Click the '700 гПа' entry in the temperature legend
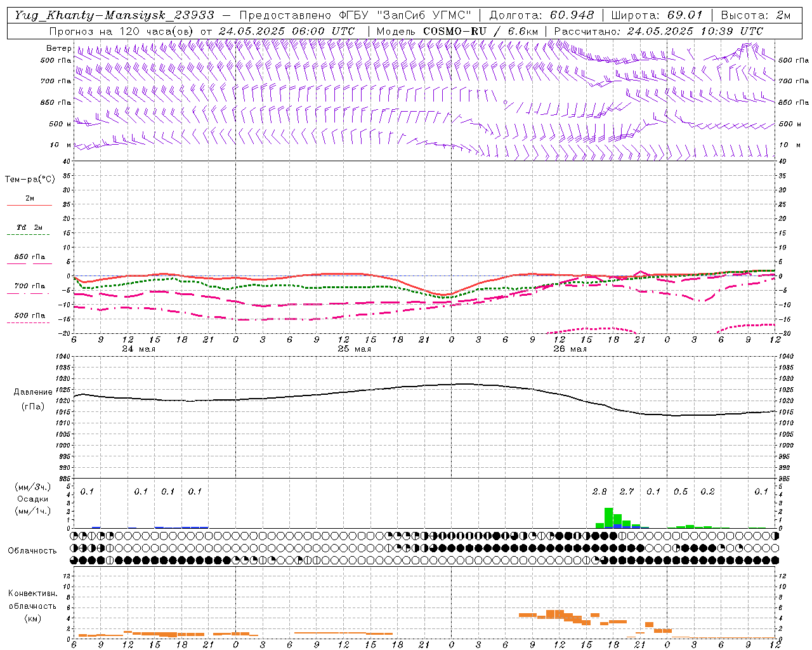This screenshot has width=812, height=650. (30, 286)
